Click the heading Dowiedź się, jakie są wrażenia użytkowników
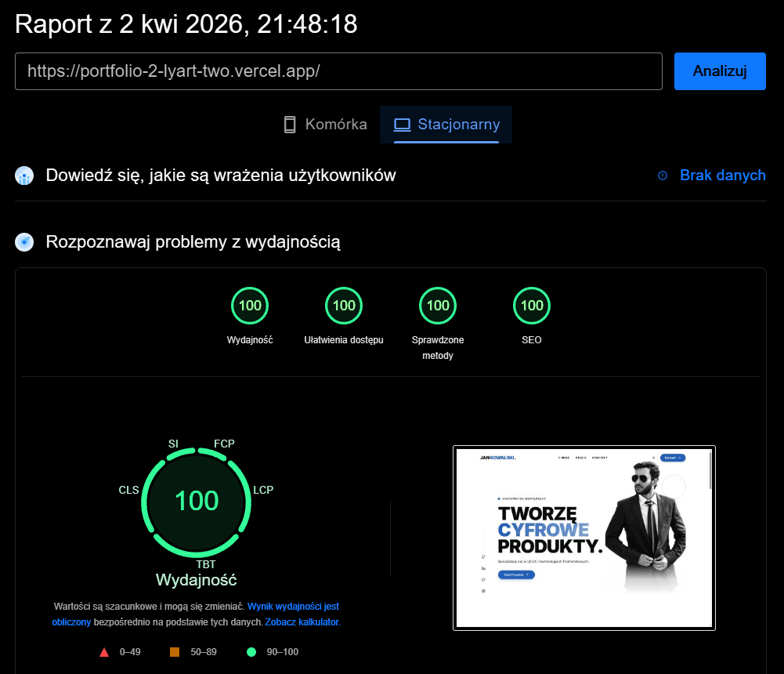Viewport: 784px width, 674px height. [221, 176]
